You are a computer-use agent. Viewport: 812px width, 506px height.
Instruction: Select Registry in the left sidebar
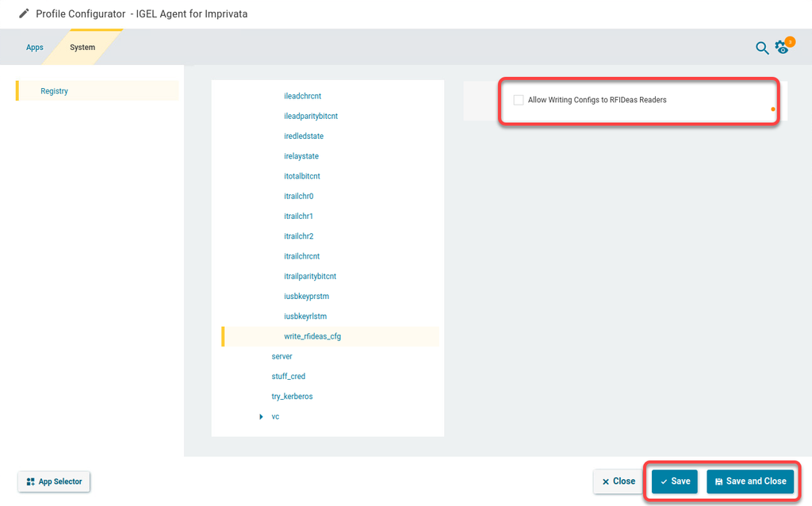click(55, 91)
